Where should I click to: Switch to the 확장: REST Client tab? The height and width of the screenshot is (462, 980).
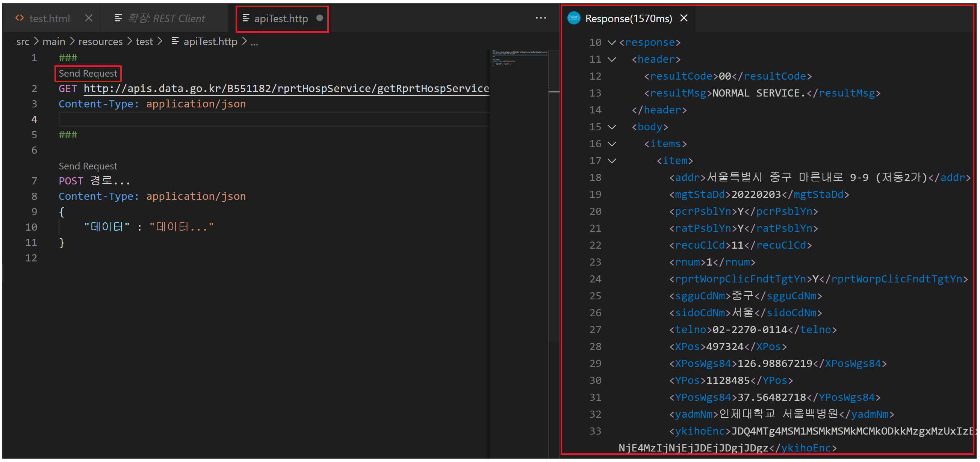click(166, 18)
